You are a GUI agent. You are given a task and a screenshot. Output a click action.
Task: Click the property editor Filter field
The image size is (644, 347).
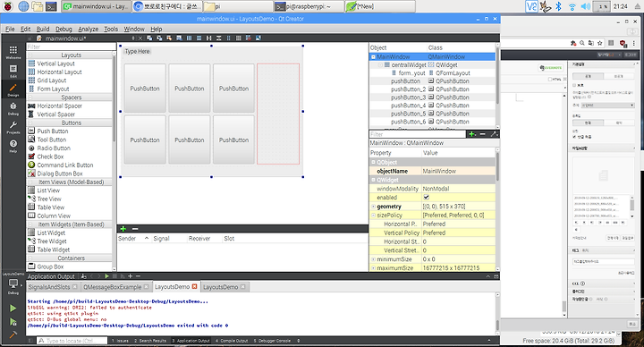click(418, 134)
